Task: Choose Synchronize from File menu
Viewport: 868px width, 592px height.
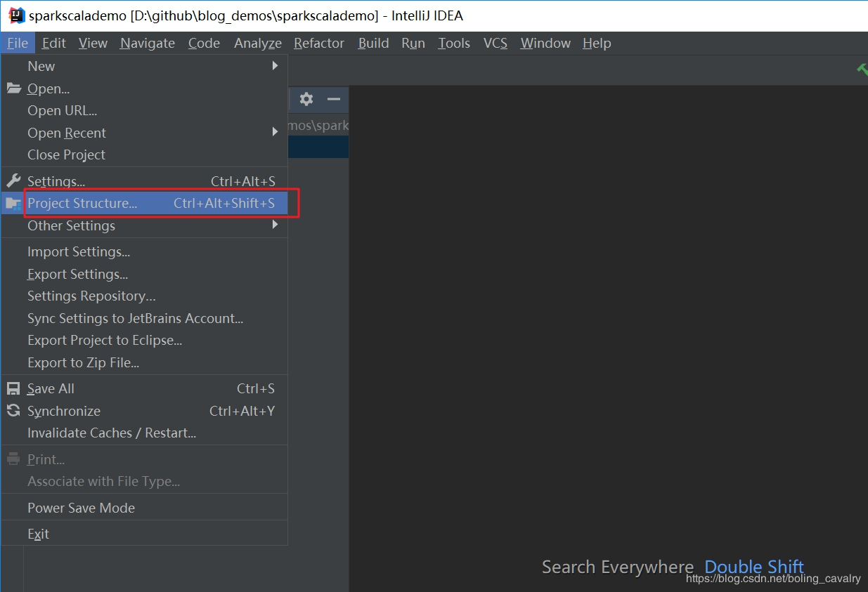Action: [x=144, y=411]
